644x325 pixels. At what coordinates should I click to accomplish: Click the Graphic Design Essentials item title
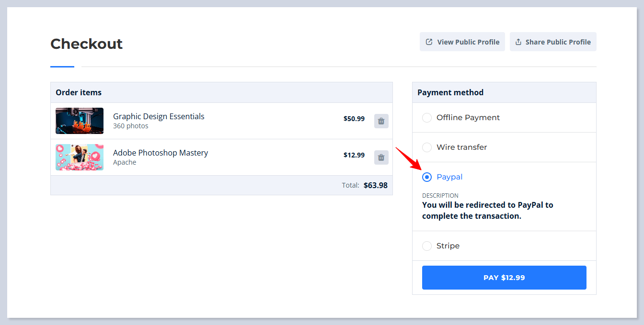(159, 116)
